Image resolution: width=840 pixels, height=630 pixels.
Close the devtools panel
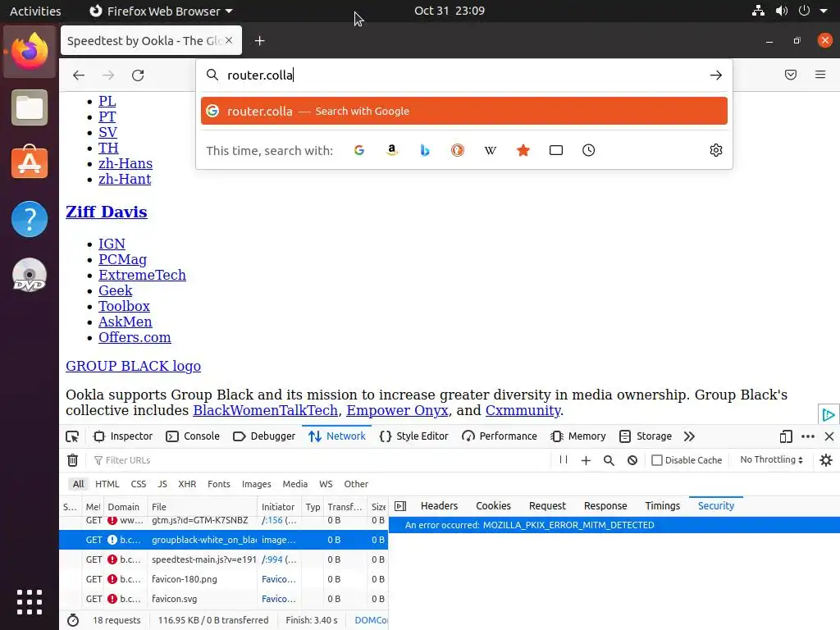(829, 436)
